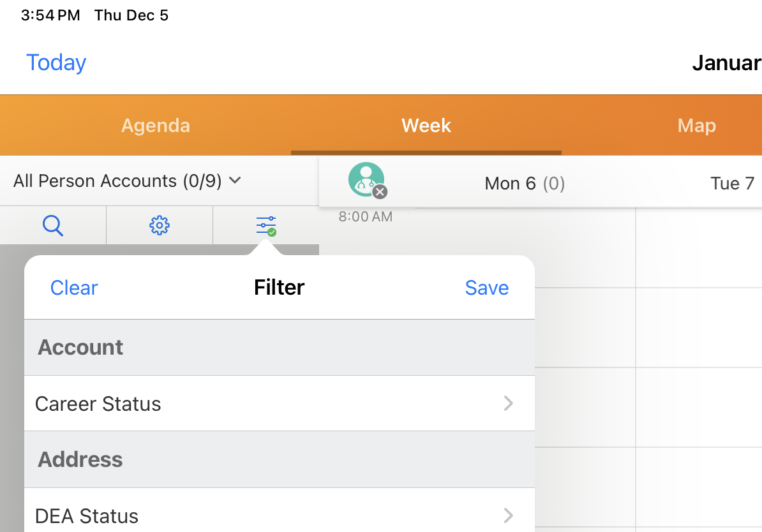Expand the Career Status chevron
Image resolution: width=762 pixels, height=532 pixels.
click(508, 403)
